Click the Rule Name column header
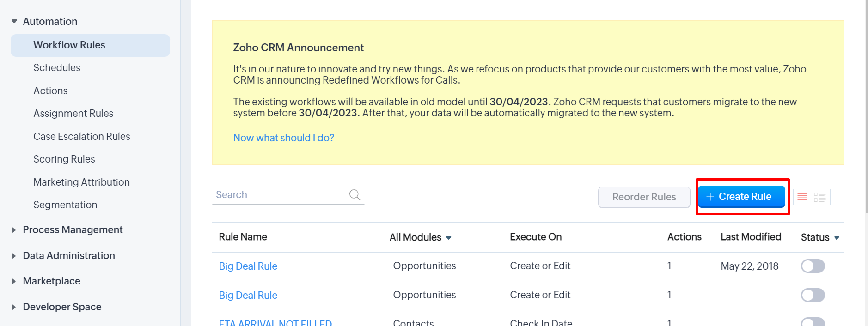Screen dimensions: 868x326 (x=243, y=237)
